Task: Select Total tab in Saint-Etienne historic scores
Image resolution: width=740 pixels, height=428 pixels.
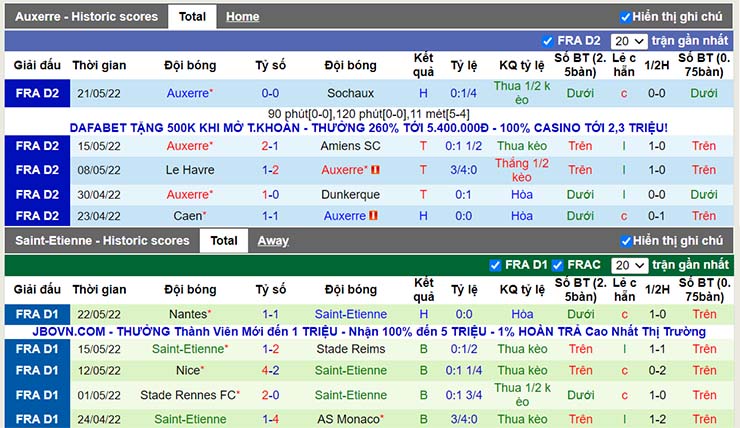Action: [x=224, y=241]
